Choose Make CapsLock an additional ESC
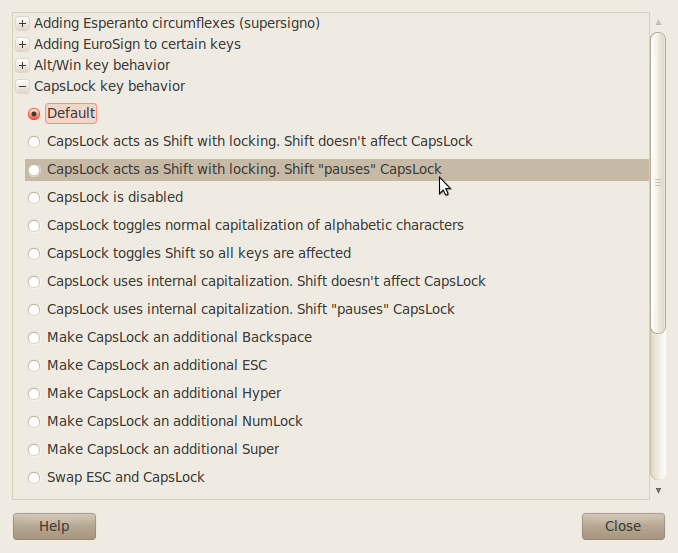 click(35, 365)
